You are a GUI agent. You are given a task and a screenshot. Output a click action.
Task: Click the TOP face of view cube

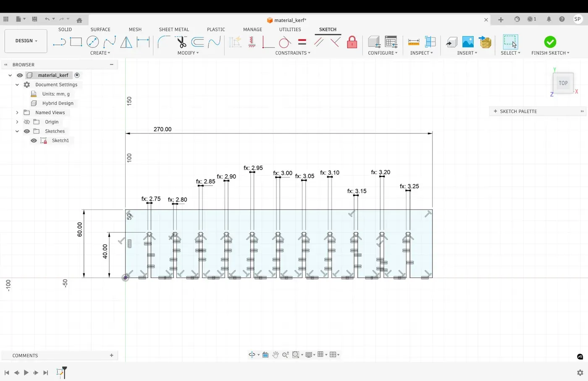563,83
